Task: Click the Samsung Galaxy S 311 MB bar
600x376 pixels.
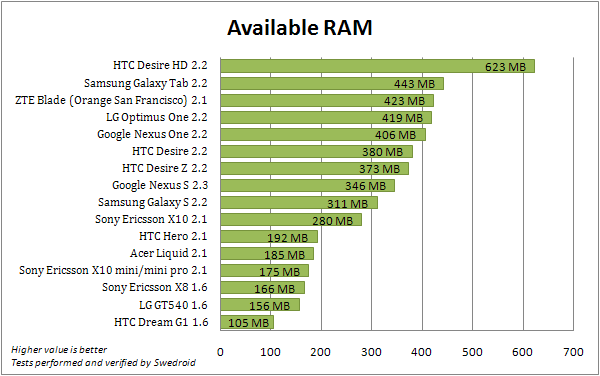Action: click(x=299, y=202)
